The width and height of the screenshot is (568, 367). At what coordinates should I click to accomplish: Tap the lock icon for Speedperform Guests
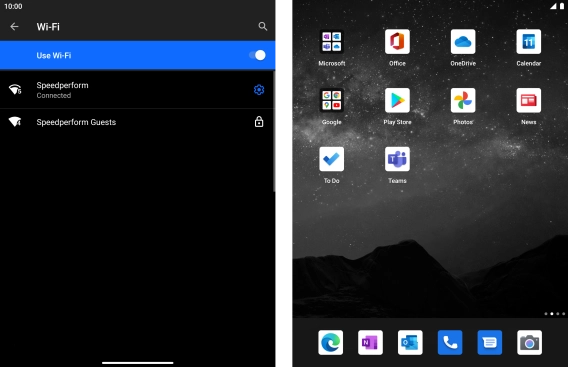259,122
